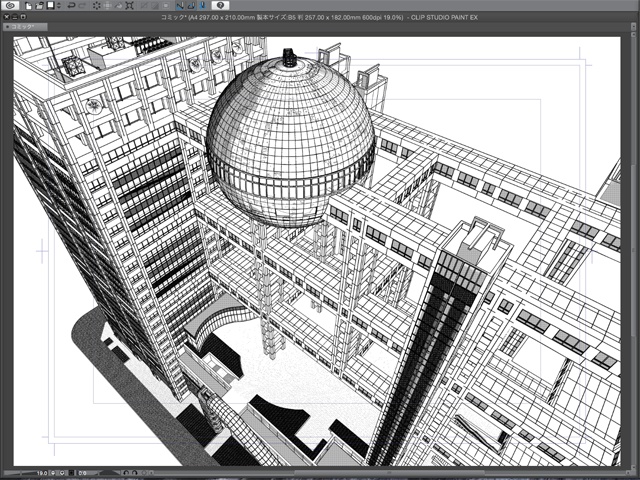The image size is (640, 480).
Task: Click the zoom out status bar button
Action: (53, 473)
